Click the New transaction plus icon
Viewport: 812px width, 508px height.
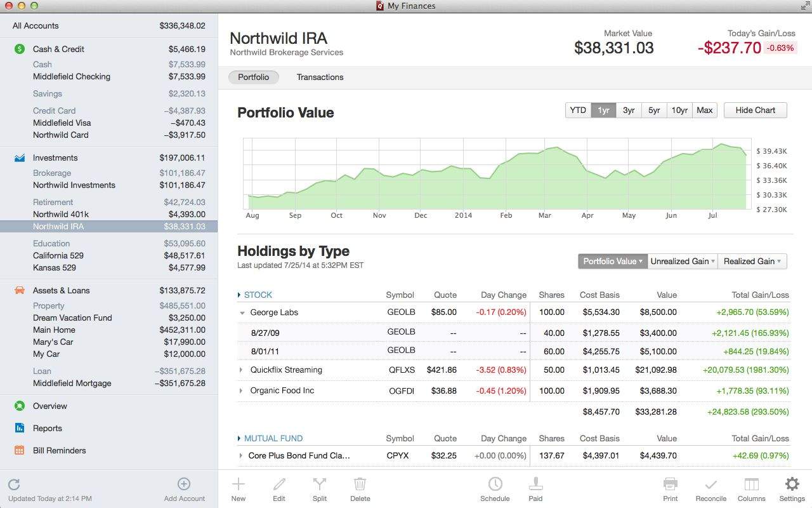239,485
